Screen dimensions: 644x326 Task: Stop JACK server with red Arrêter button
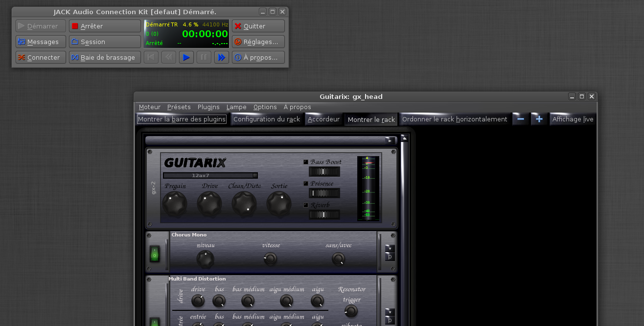point(105,26)
